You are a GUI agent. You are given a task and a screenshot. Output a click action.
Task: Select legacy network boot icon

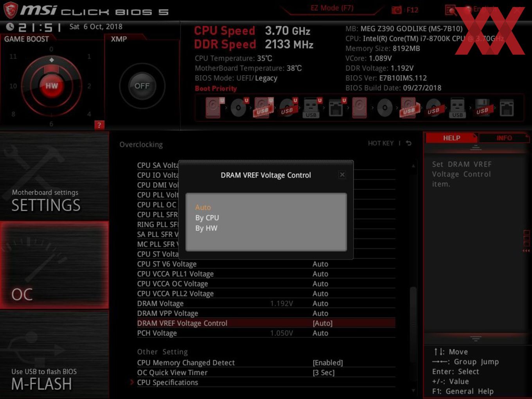click(x=507, y=108)
